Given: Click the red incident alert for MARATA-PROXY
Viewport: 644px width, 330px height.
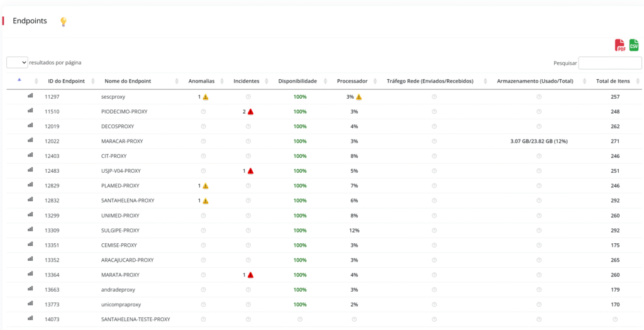Looking at the screenshot, I should tap(250, 275).
